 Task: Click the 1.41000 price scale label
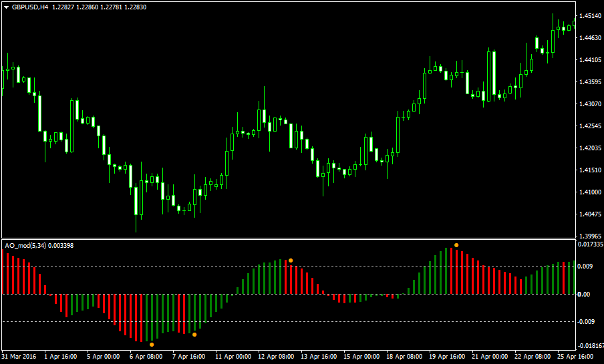tap(590, 192)
